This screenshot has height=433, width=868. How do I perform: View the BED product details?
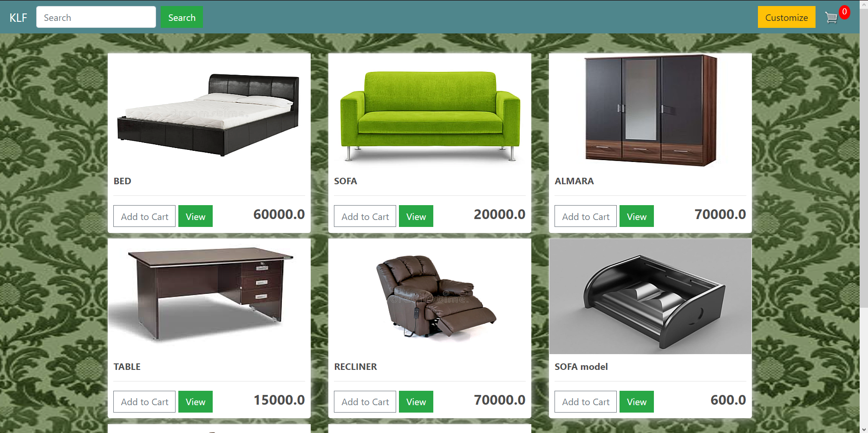[x=196, y=216]
